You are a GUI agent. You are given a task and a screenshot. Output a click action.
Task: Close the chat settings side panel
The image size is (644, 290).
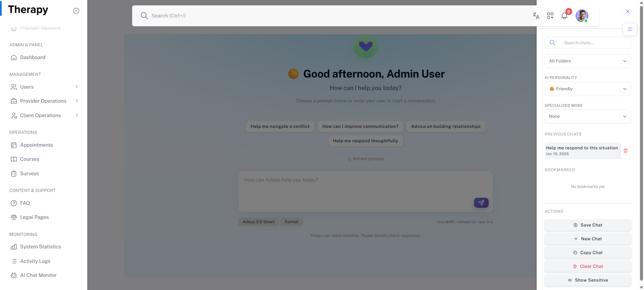click(x=628, y=11)
